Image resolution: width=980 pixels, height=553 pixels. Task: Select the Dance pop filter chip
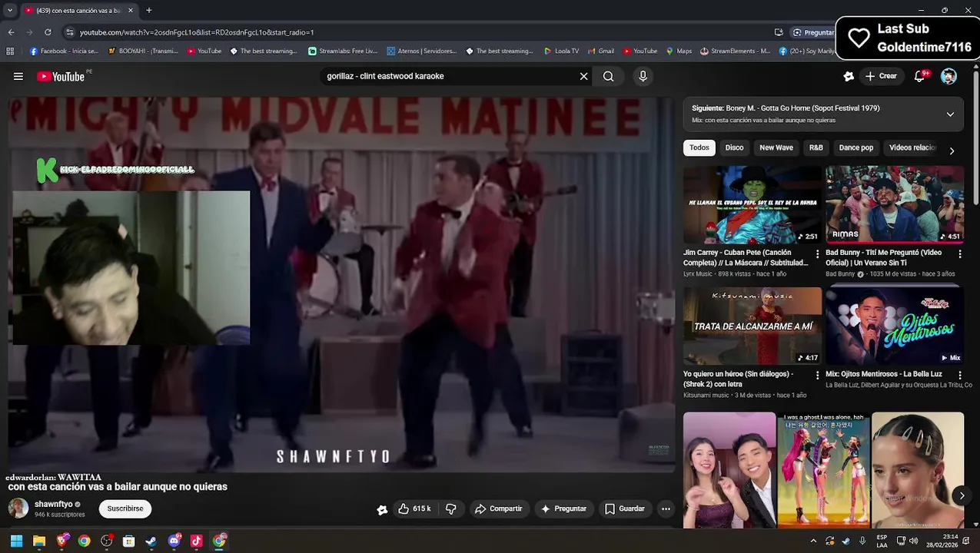tap(856, 147)
